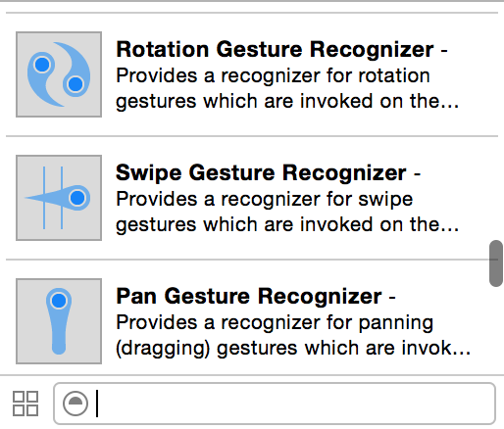This screenshot has width=504, height=429.
Task: Click the Pan Gesture Recognizer title
Action: click(249, 297)
